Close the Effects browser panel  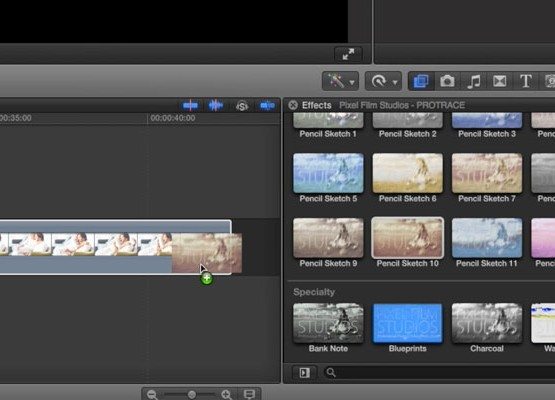[x=293, y=105]
